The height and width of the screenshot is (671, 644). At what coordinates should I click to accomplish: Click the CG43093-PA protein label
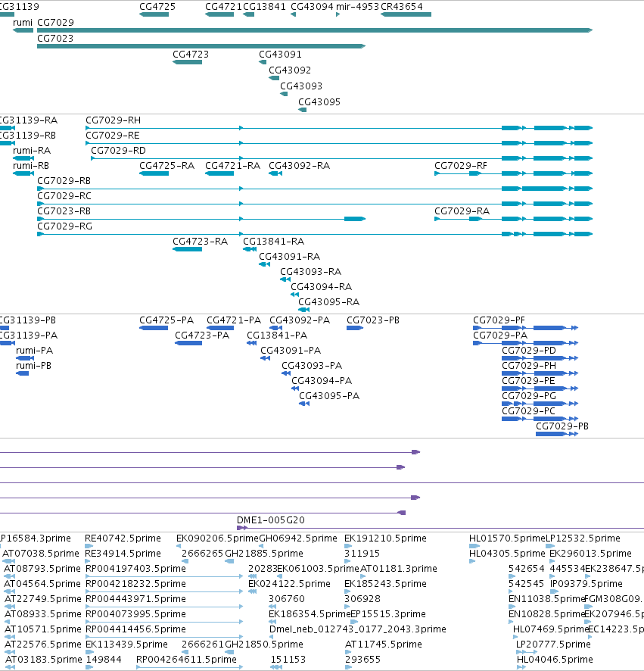tap(312, 366)
